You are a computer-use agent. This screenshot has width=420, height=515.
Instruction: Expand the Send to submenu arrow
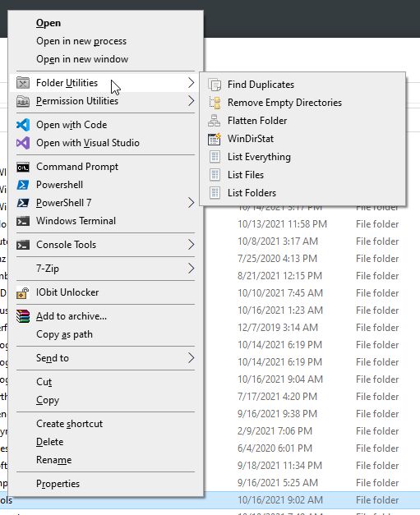coord(191,358)
